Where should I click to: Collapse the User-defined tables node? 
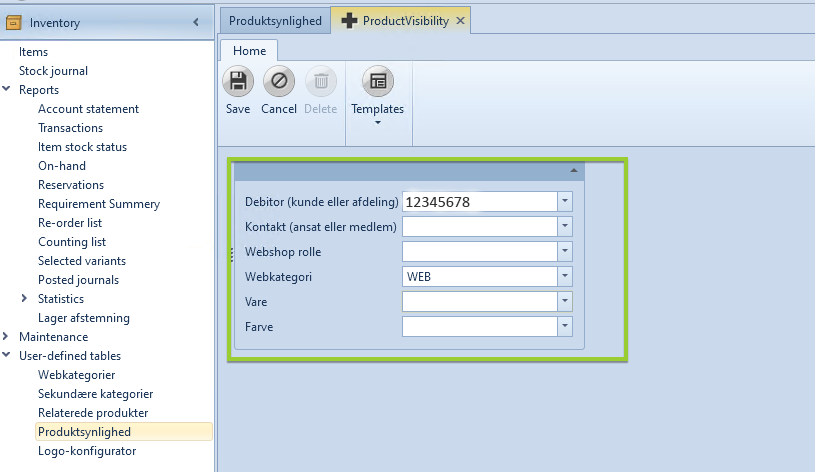click(x=6, y=356)
